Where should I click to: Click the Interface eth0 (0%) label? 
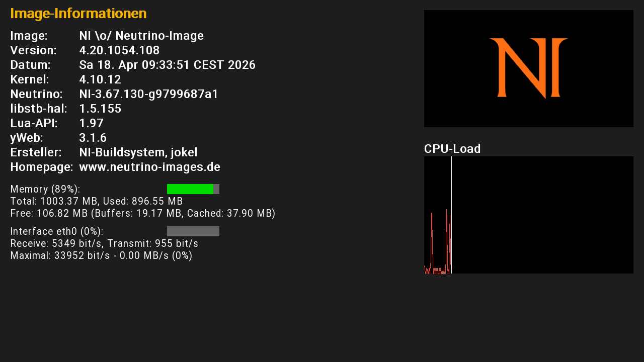point(57,231)
